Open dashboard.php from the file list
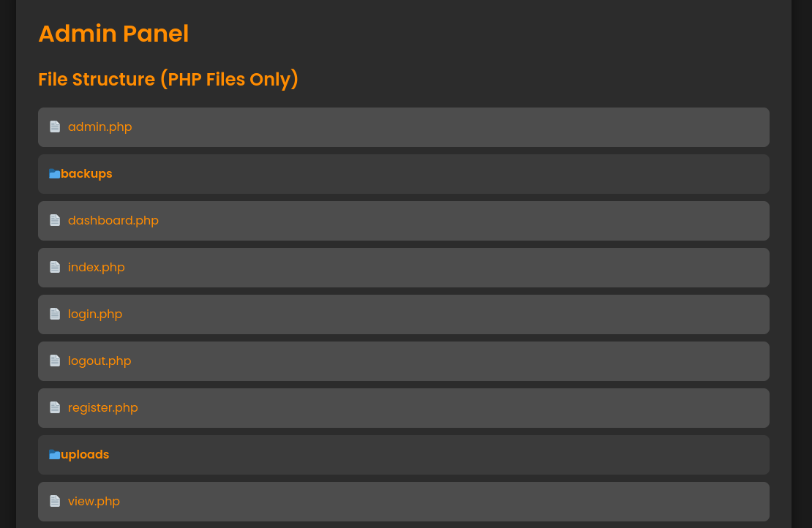Viewport: 812px width, 528px height. (113, 221)
